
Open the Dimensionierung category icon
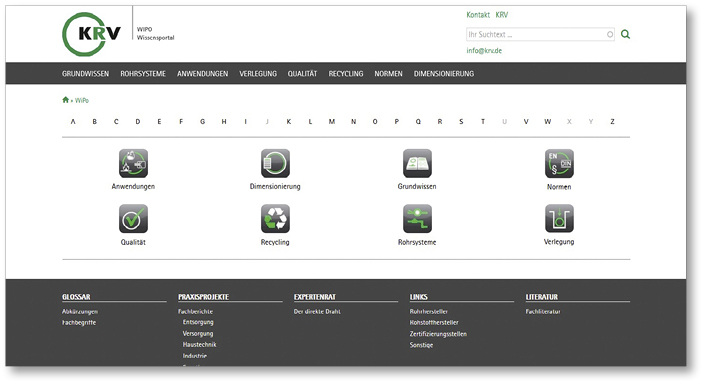pyautogui.click(x=275, y=163)
